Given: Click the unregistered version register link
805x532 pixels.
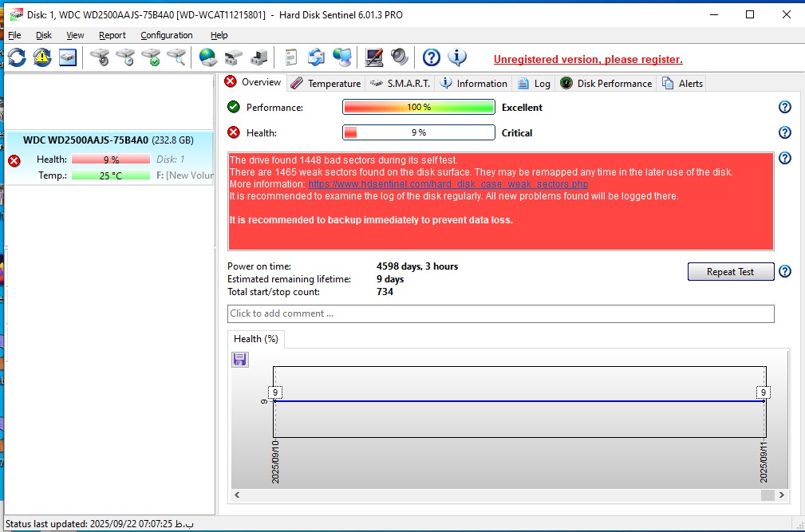Looking at the screenshot, I should click(588, 60).
